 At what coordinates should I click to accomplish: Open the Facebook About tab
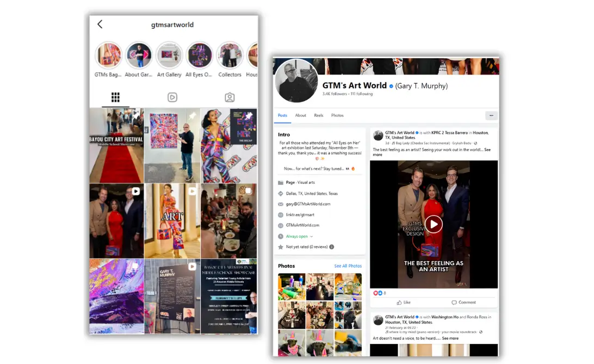[300, 115]
